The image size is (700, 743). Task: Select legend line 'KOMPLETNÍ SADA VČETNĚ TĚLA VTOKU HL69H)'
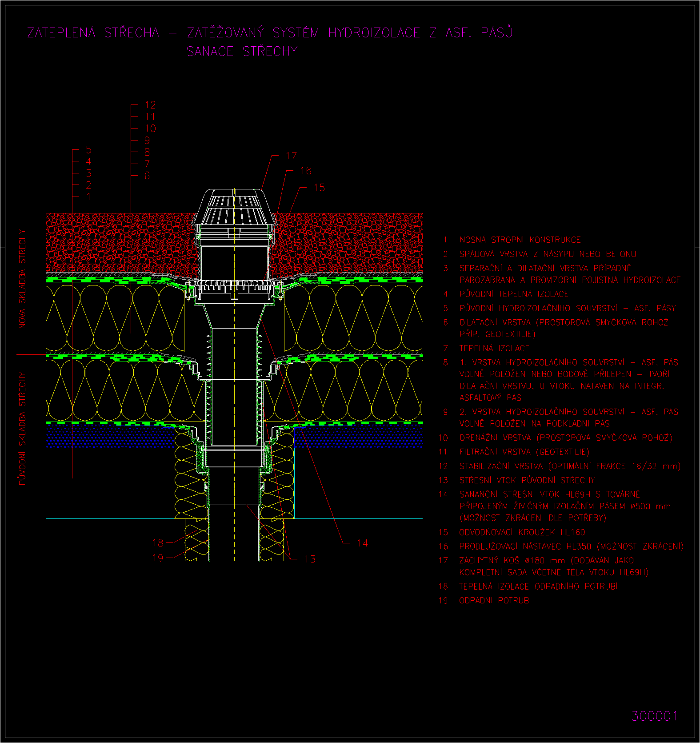tap(554, 572)
